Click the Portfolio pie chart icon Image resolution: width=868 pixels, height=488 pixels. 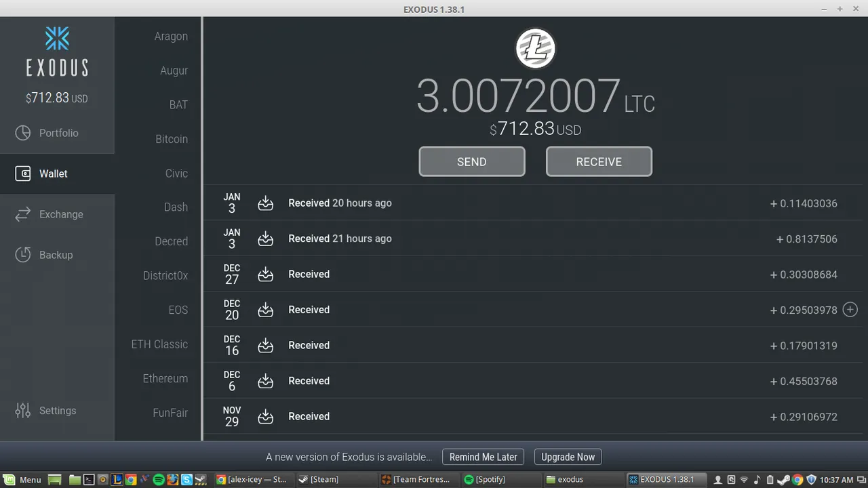click(x=23, y=133)
